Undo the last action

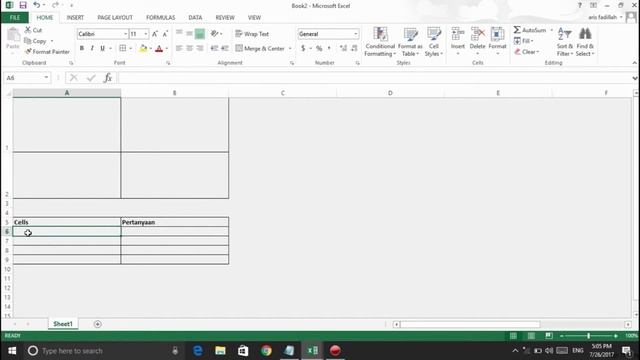[36, 5]
